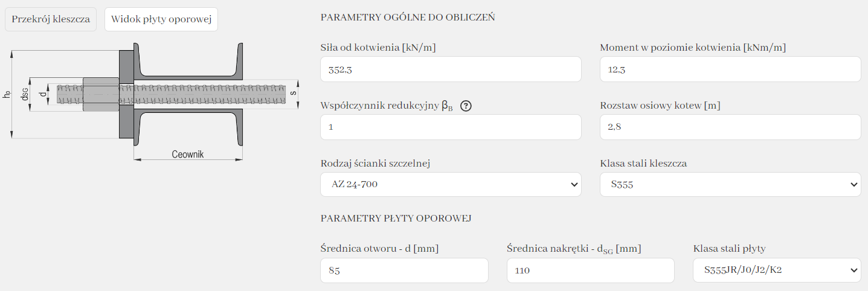Select the Współczynnik redukcyjny input box
The height and width of the screenshot is (291, 868).
pos(451,127)
